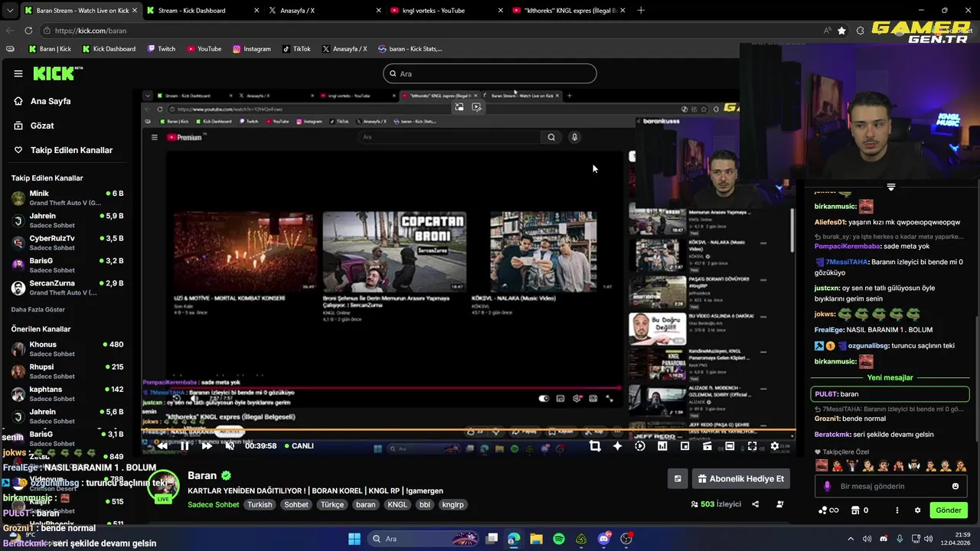980x551 pixels.
Task: Expand list with Daha Fazla Göster
Action: click(38, 310)
